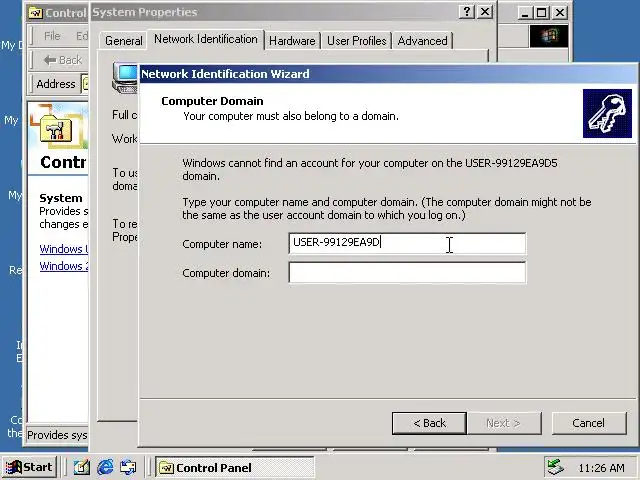This screenshot has width=640, height=480.
Task: Maximize the Control Panel window
Action: [x=542, y=13]
